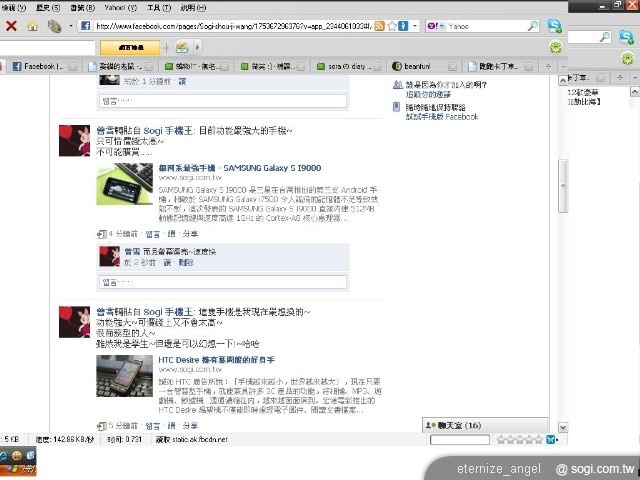Screen dimensions: 640x480
Task: Open the address bar history dropdown
Action: pos(413,26)
